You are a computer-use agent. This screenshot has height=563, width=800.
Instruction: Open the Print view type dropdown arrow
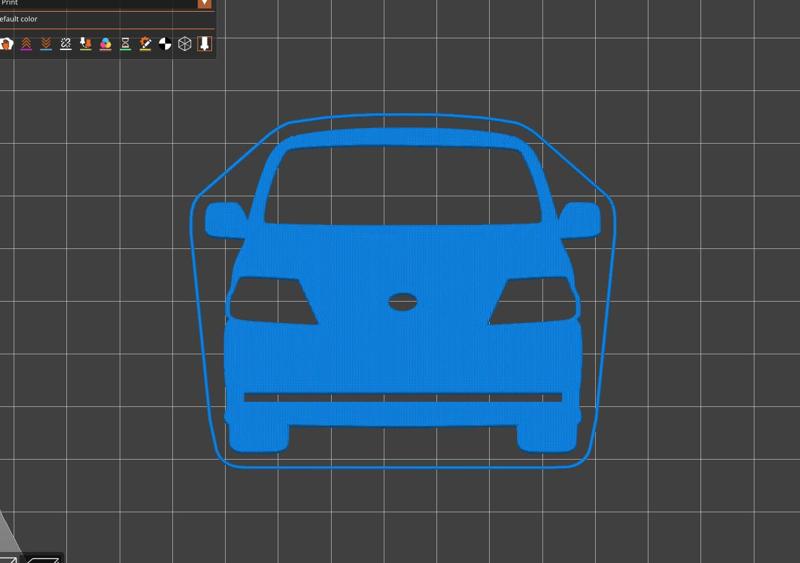(x=205, y=4)
